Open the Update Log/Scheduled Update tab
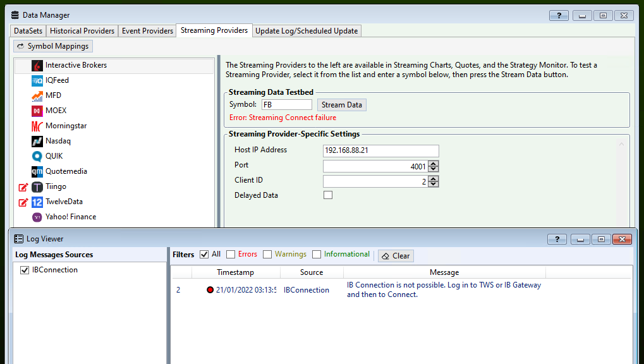Image resolution: width=644 pixels, height=364 pixels. tap(307, 31)
